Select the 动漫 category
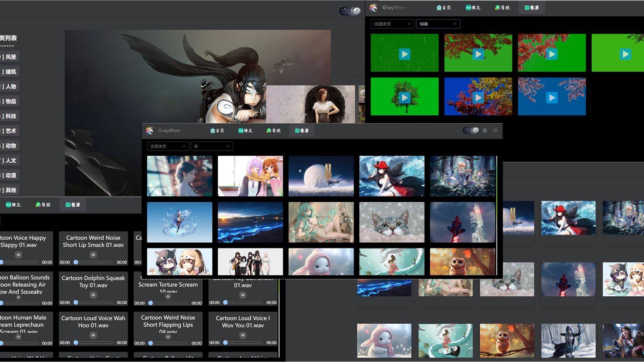The width and height of the screenshot is (644, 362). pyautogui.click(x=10, y=175)
